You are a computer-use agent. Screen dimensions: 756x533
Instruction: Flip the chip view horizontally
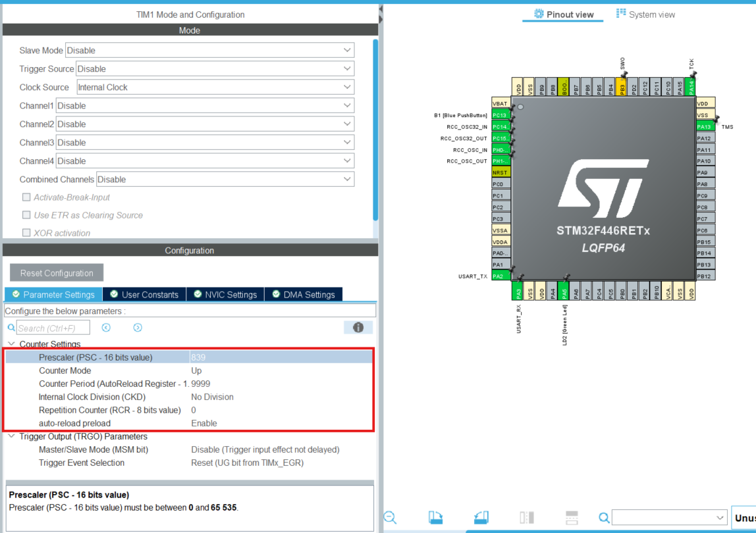click(x=527, y=518)
